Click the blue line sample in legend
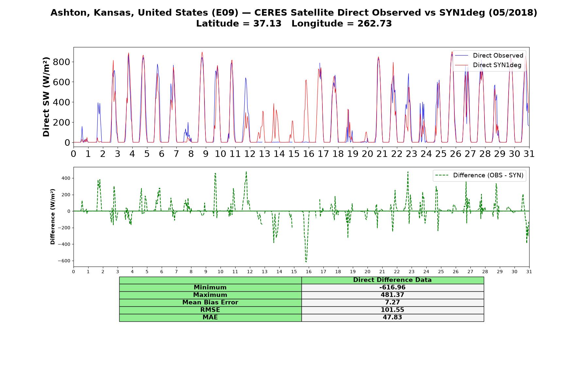 click(x=462, y=56)
